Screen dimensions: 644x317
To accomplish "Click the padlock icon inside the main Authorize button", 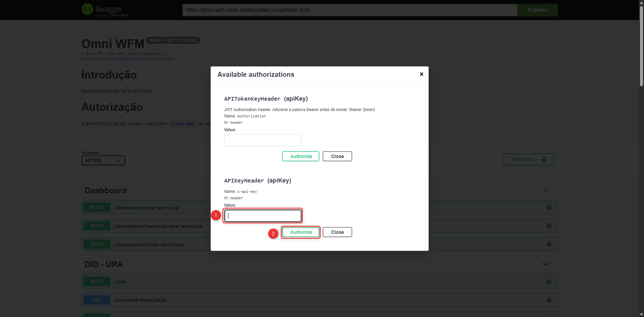I will point(544,159).
